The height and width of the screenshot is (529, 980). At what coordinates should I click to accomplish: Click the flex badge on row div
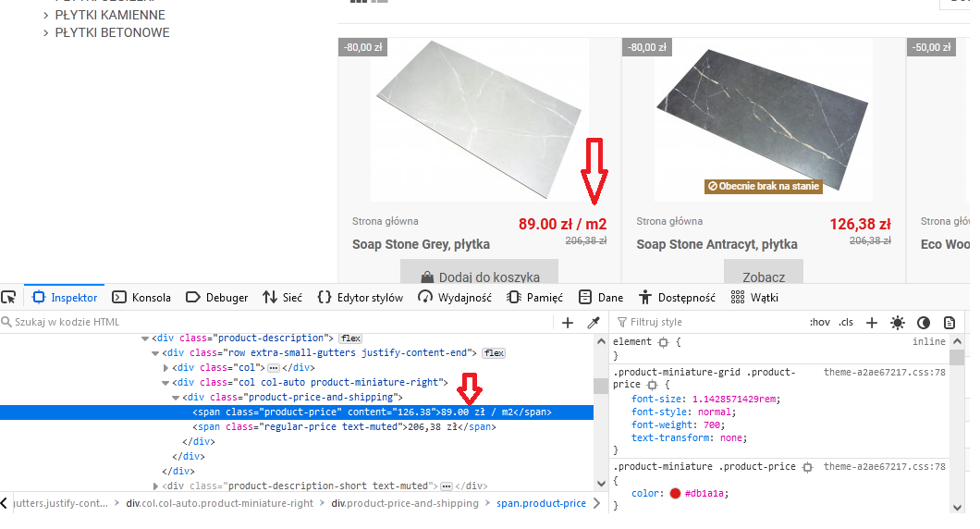click(494, 353)
